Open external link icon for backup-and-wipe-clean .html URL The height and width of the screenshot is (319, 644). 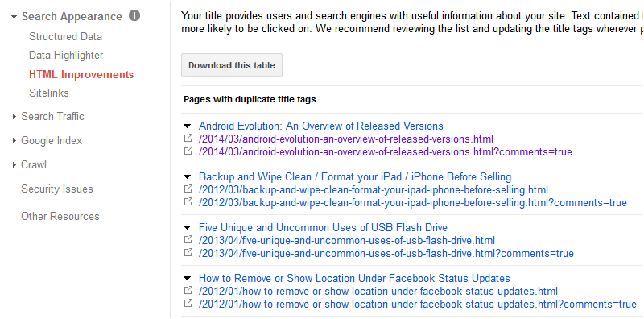coord(188,189)
